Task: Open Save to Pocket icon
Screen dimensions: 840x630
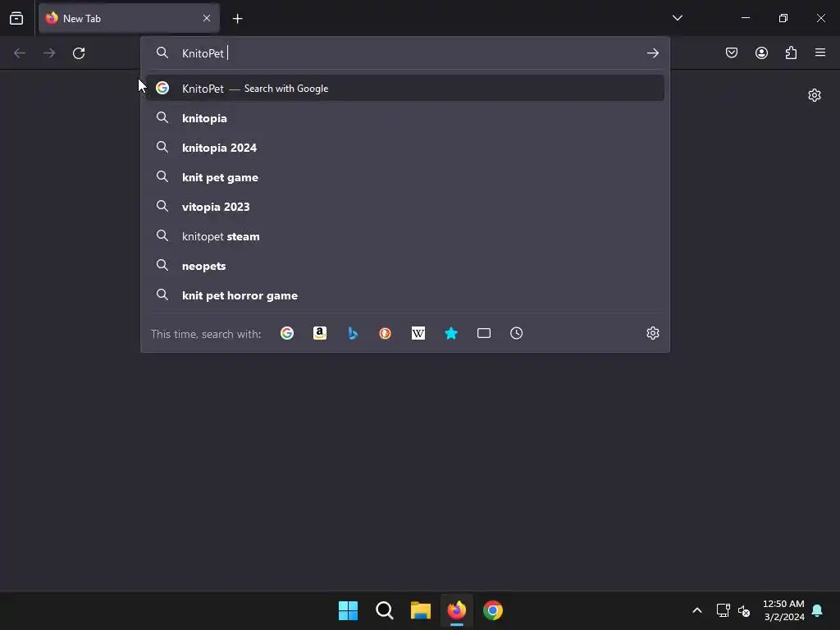Action: (732, 52)
